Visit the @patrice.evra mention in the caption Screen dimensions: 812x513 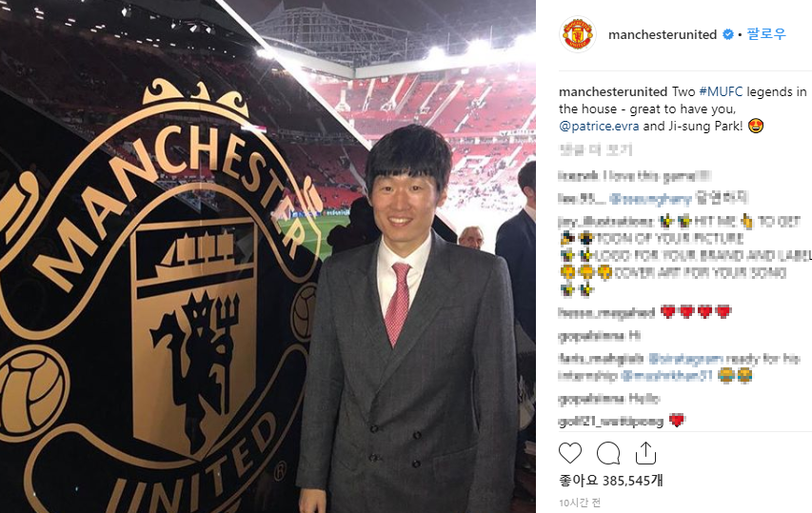599,126
